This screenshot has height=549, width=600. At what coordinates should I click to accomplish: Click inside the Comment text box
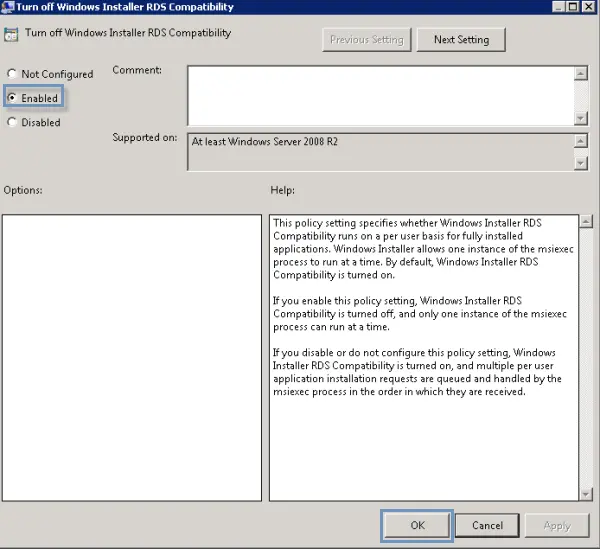pyautogui.click(x=381, y=96)
